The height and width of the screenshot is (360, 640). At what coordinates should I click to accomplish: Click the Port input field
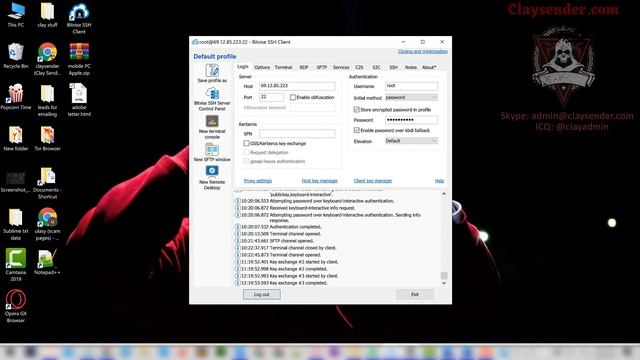click(x=271, y=97)
